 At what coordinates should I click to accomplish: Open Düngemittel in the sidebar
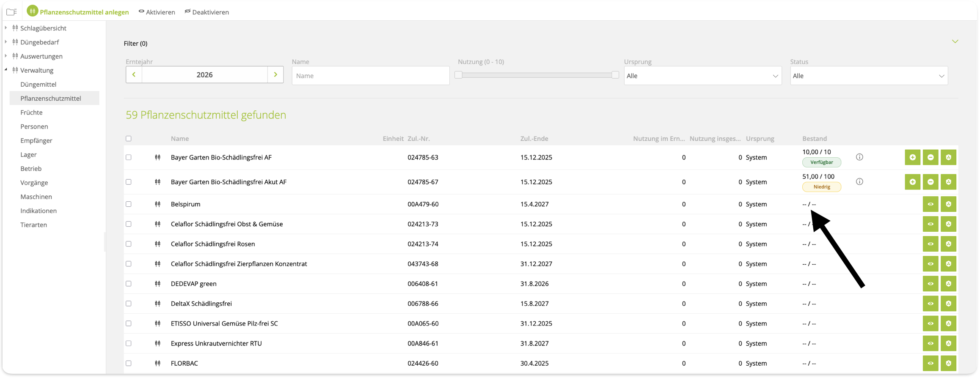[x=38, y=85]
